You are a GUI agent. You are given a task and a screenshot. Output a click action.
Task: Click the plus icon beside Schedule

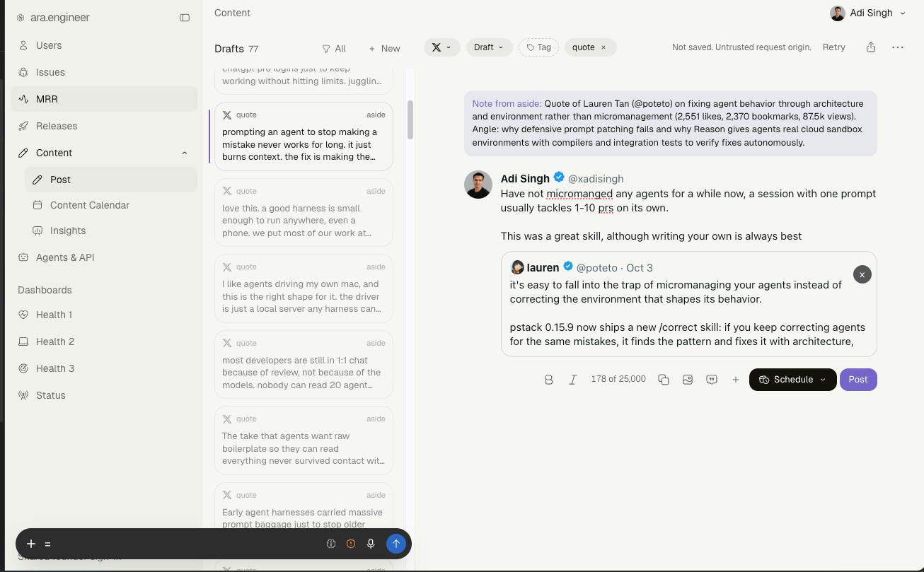[736, 380]
